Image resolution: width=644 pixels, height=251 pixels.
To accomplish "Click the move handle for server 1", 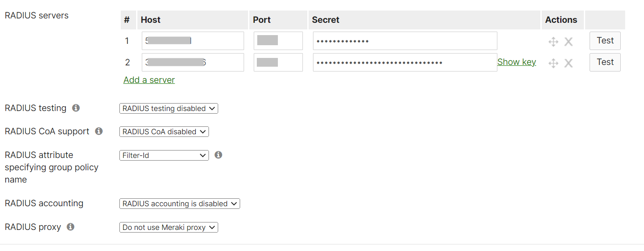I will (553, 42).
